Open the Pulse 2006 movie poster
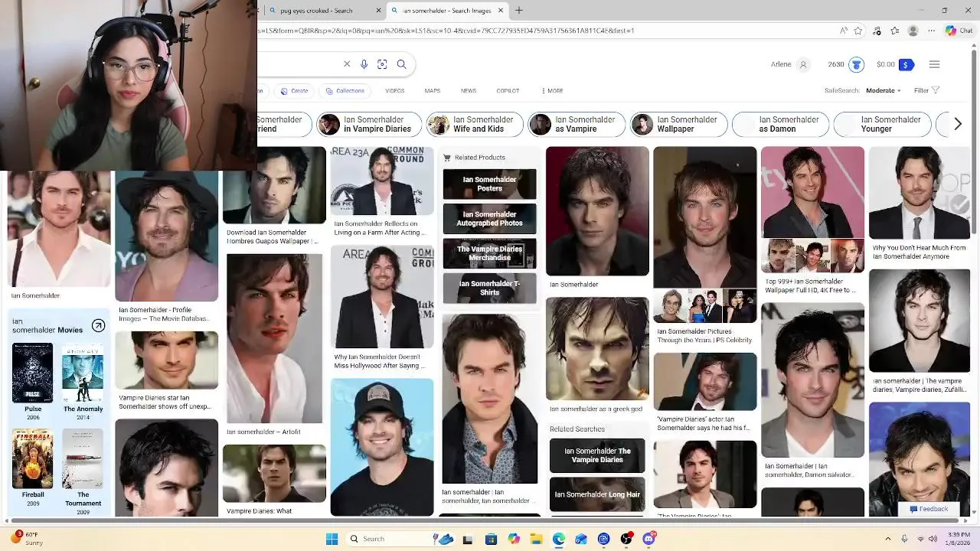 (x=33, y=373)
